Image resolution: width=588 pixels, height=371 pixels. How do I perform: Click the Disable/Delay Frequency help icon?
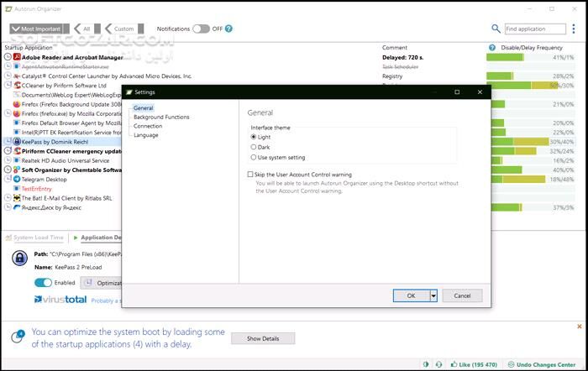492,48
